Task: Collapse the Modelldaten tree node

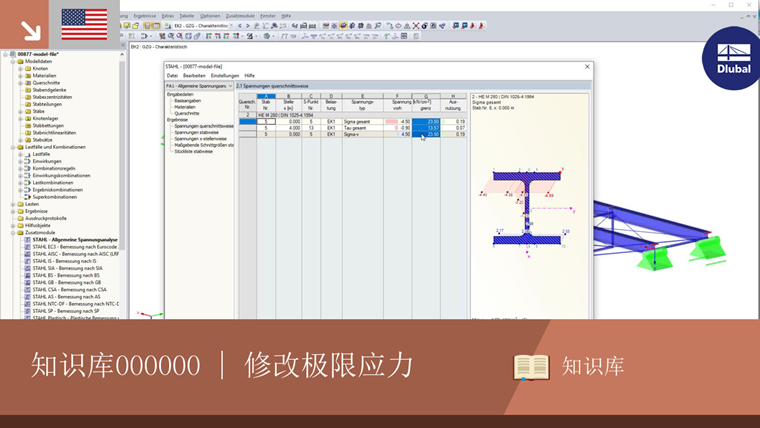Action: 13,62
